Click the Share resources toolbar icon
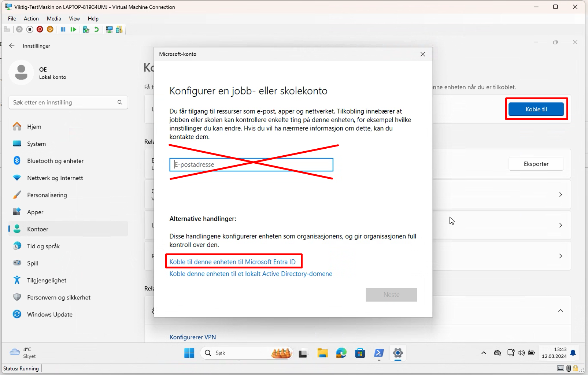Screen dimensions: 588x375 [x=119, y=30]
